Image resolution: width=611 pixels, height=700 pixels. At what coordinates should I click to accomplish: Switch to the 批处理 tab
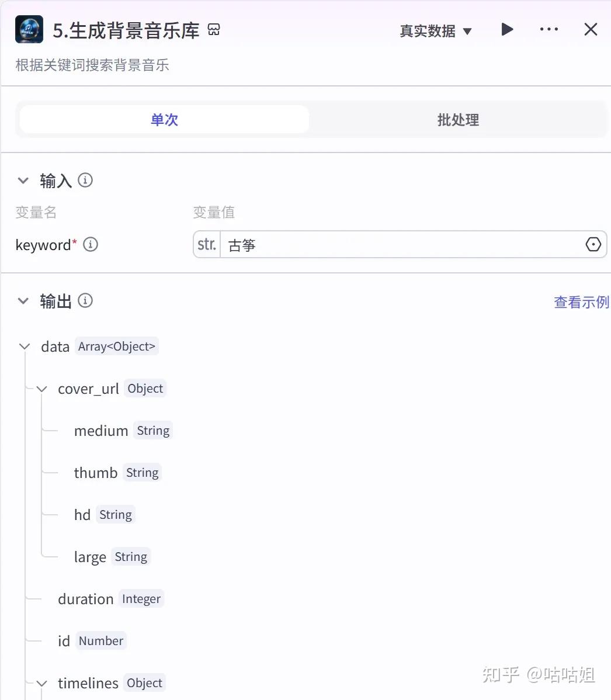458,120
